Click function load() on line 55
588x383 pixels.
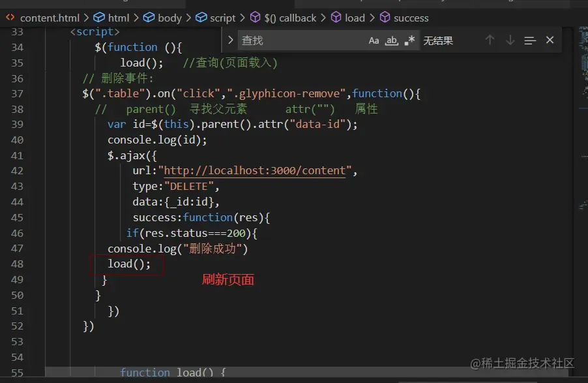pos(173,373)
